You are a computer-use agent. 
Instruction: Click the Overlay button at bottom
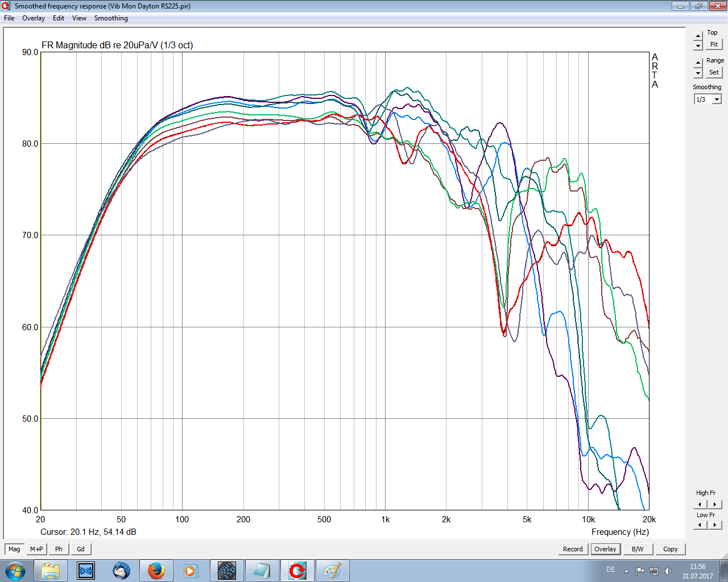(x=605, y=549)
